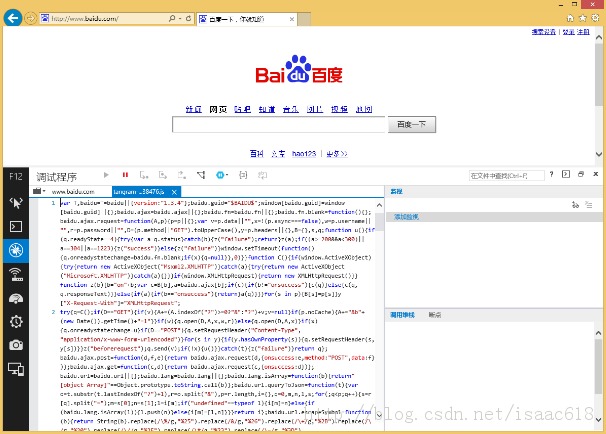This screenshot has width=606, height=434.
Task: Click the browser Home icon
Action: (570, 18)
